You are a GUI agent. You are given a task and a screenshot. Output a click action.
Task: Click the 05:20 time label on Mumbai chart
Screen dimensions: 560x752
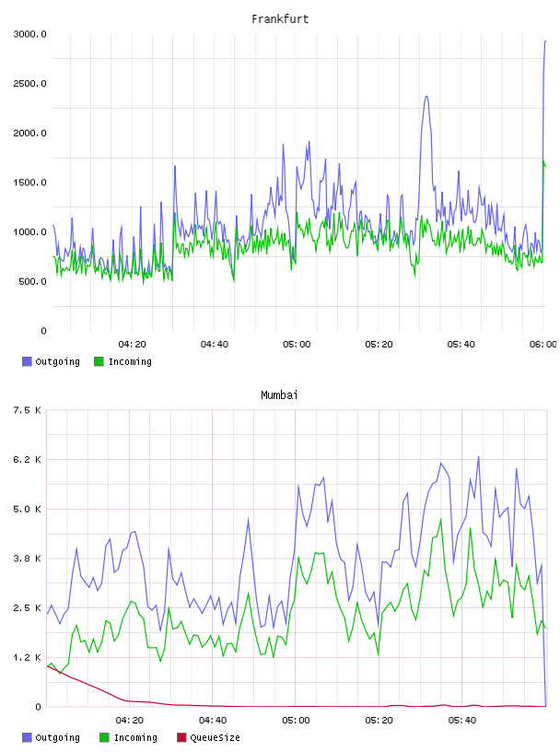pyautogui.click(x=379, y=721)
